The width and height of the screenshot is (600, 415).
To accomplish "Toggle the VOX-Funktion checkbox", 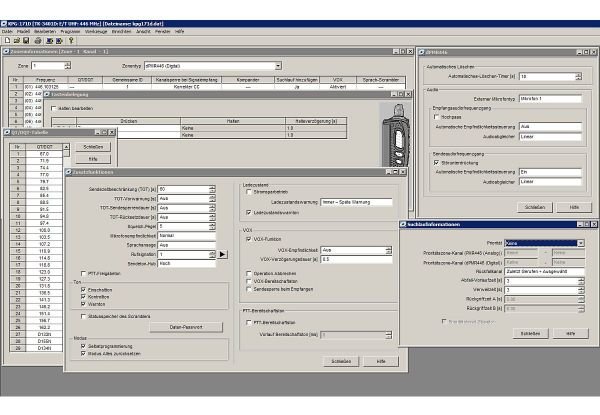I will point(248,239).
